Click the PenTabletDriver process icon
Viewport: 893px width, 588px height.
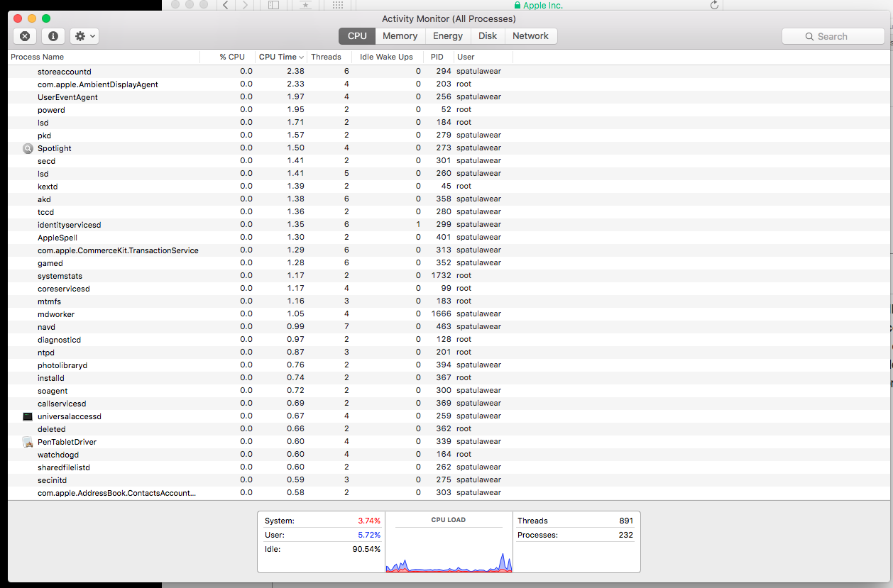28,442
